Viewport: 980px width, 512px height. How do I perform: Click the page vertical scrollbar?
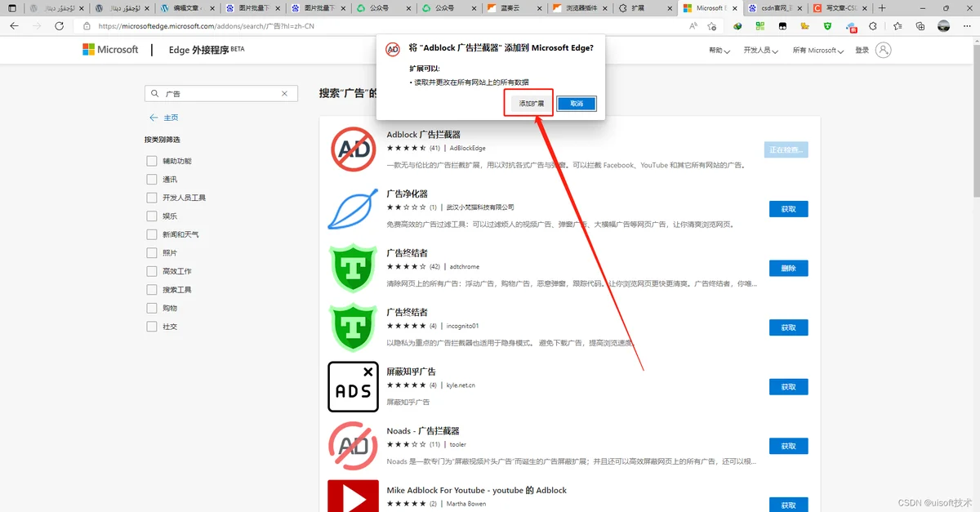975,122
